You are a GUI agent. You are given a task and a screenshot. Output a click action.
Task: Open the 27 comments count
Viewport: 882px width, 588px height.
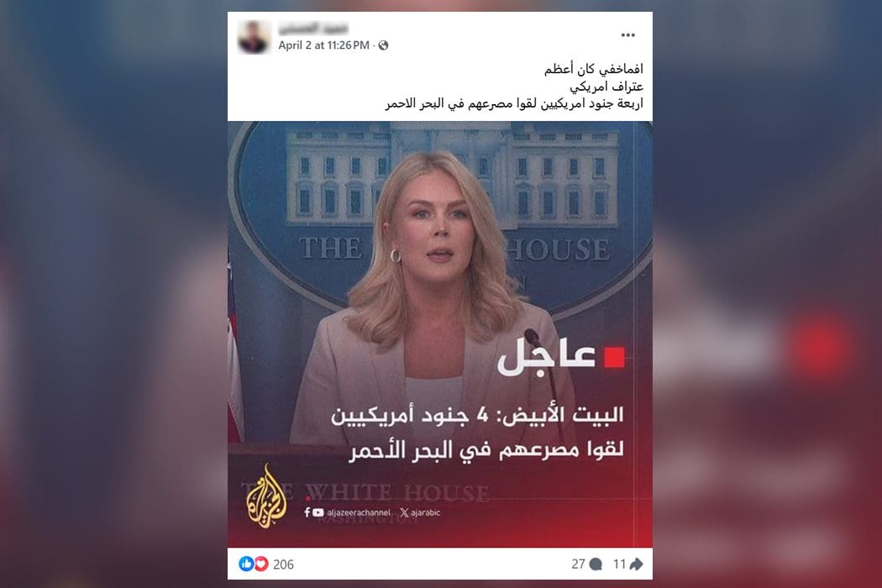coord(578,564)
